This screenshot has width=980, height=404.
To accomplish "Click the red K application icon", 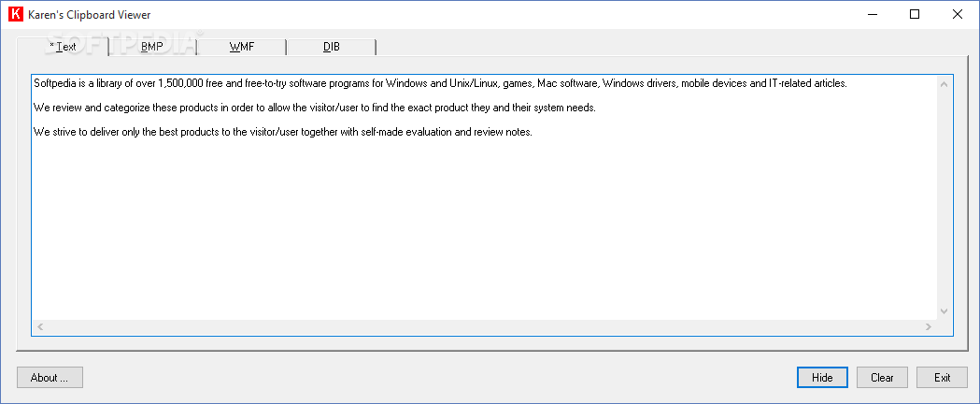I will (x=15, y=14).
